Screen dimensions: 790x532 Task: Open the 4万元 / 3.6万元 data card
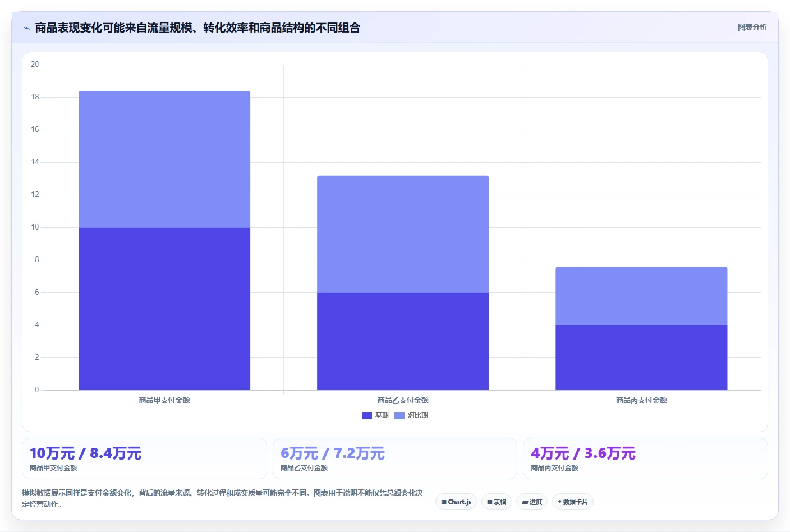(645, 458)
